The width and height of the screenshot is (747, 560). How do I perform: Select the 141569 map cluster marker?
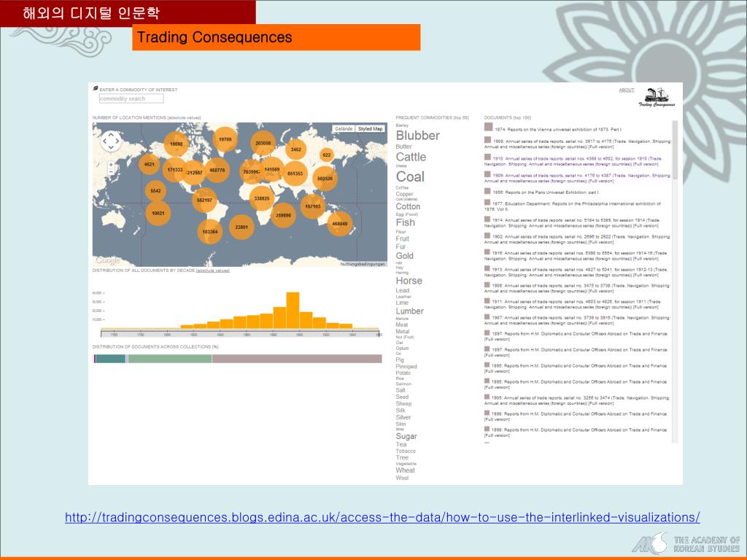tap(272, 169)
